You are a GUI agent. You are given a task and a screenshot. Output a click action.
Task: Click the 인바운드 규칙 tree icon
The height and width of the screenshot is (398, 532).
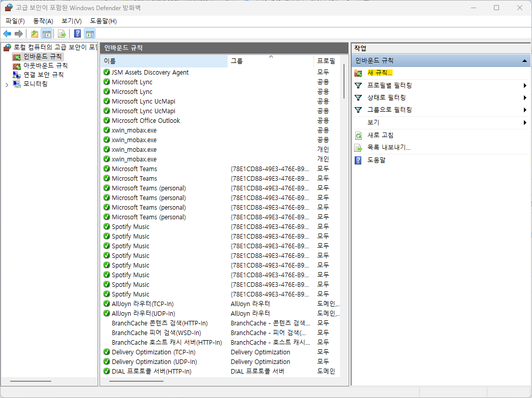[17, 57]
